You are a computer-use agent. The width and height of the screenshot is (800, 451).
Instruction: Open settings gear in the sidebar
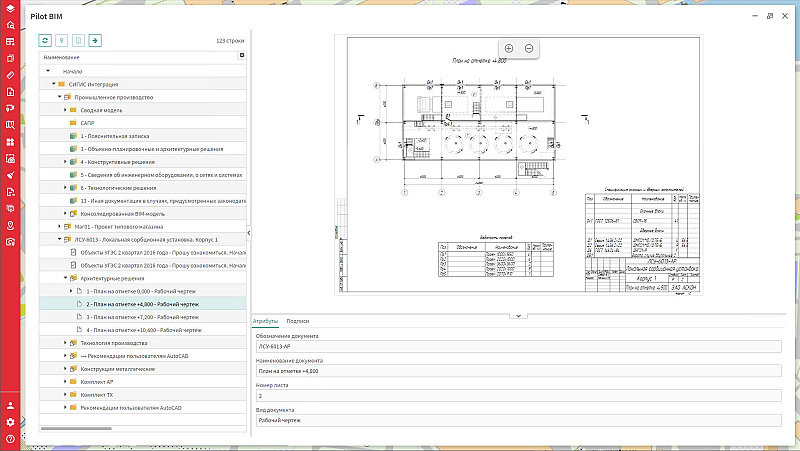10,422
